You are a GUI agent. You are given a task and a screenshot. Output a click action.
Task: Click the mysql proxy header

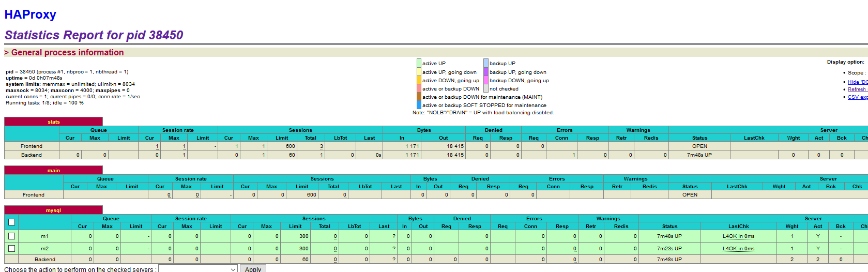54,210
